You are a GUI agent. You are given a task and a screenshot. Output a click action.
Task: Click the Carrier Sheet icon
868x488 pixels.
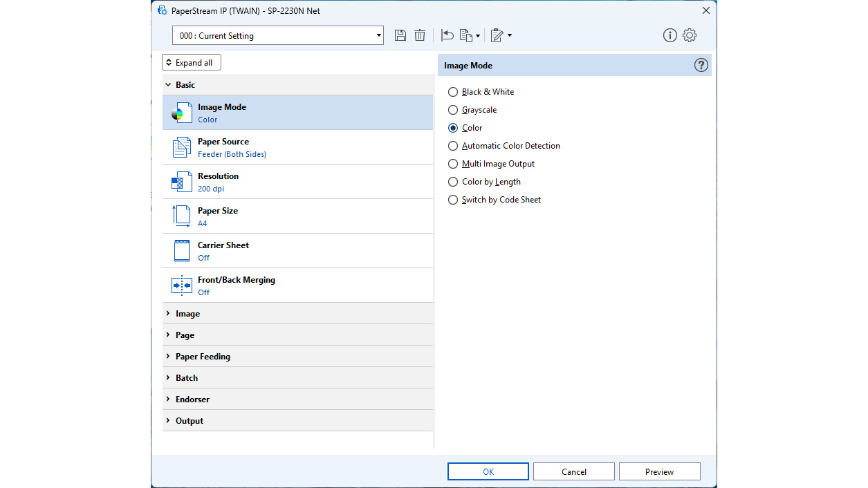coord(182,251)
